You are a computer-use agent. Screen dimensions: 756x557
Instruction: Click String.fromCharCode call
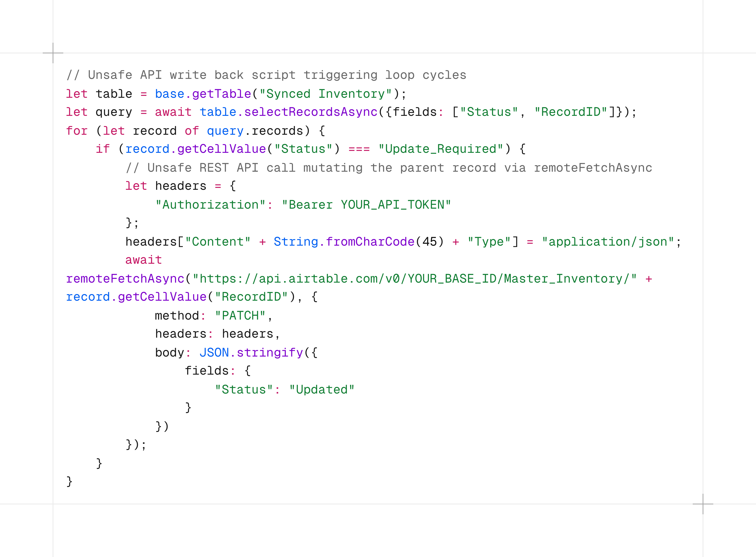pos(344,242)
